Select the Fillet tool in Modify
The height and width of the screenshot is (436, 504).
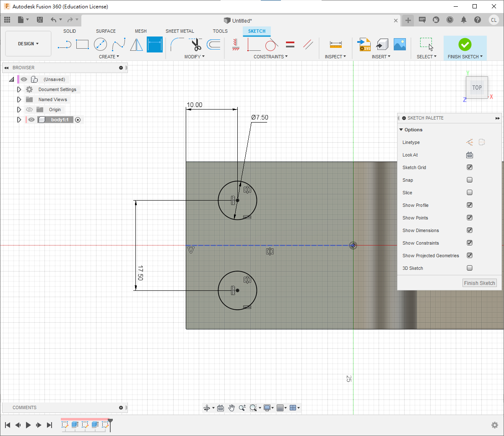click(177, 44)
